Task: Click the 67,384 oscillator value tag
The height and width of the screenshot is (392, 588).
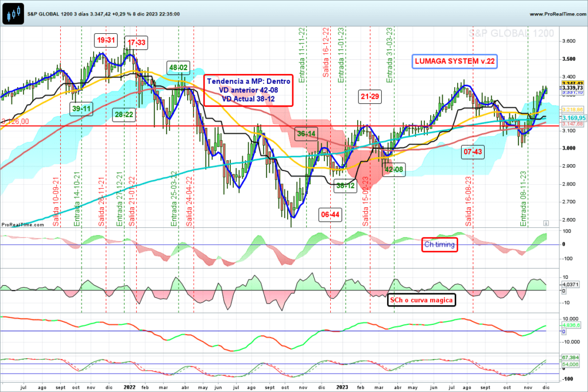Action: [x=571, y=358]
